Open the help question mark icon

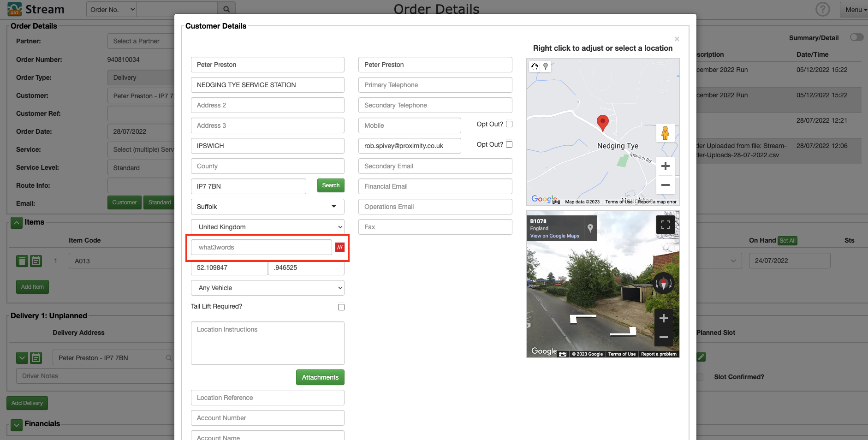point(823,9)
